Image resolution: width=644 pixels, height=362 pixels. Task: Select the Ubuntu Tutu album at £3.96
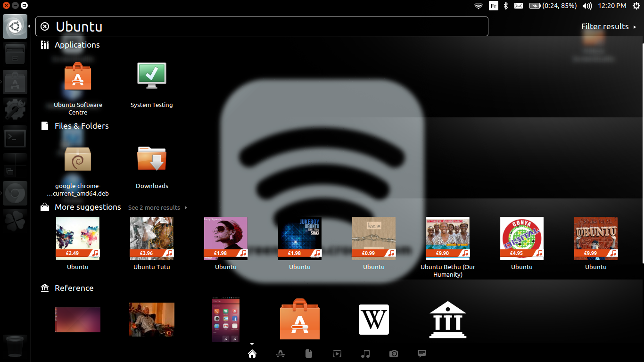pyautogui.click(x=152, y=243)
